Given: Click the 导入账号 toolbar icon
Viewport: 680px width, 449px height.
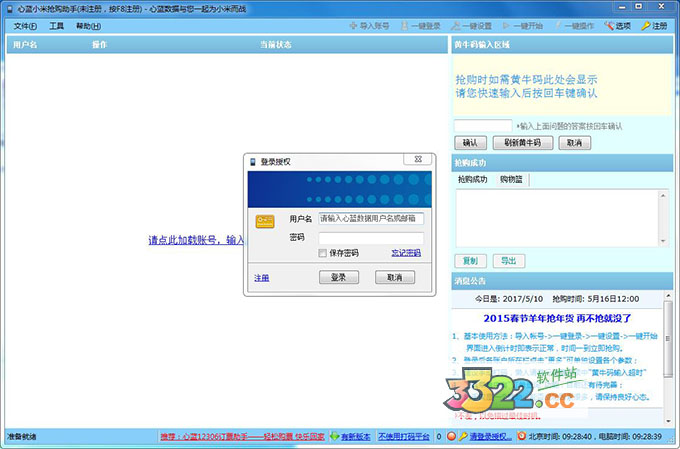Looking at the screenshot, I should (353, 26).
